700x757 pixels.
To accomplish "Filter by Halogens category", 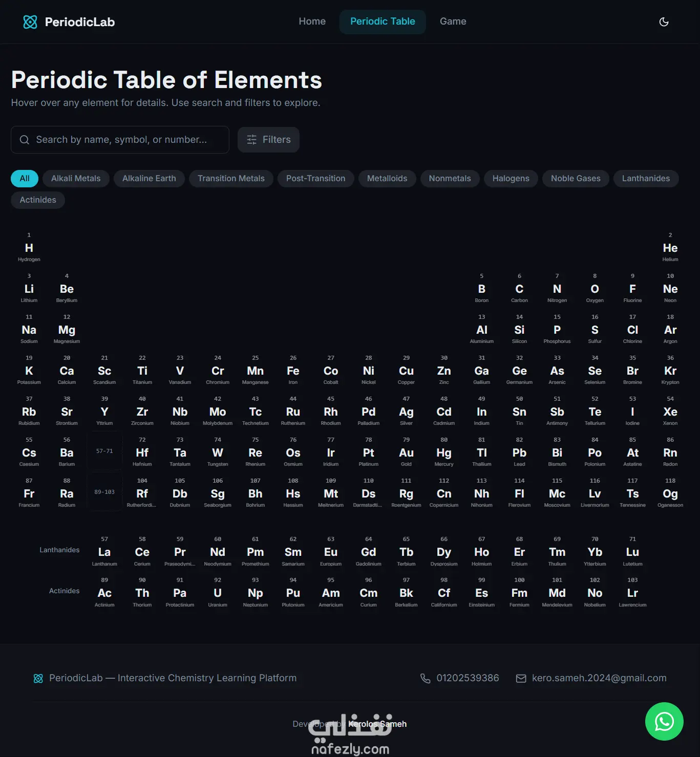I will pos(511,178).
